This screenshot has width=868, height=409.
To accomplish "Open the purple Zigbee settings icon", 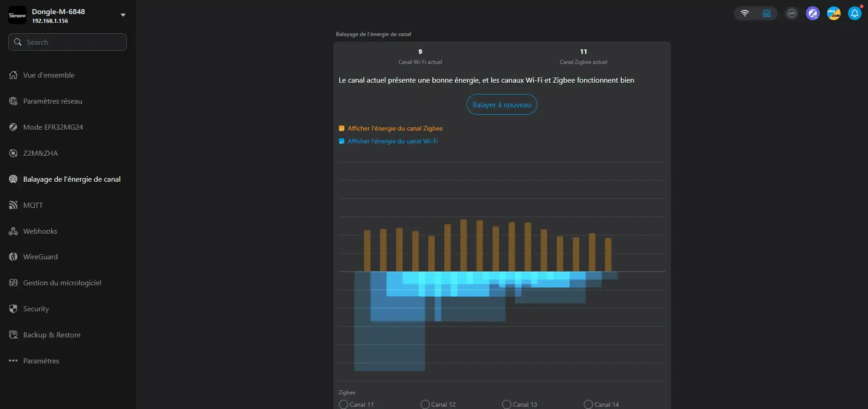I will coord(812,13).
